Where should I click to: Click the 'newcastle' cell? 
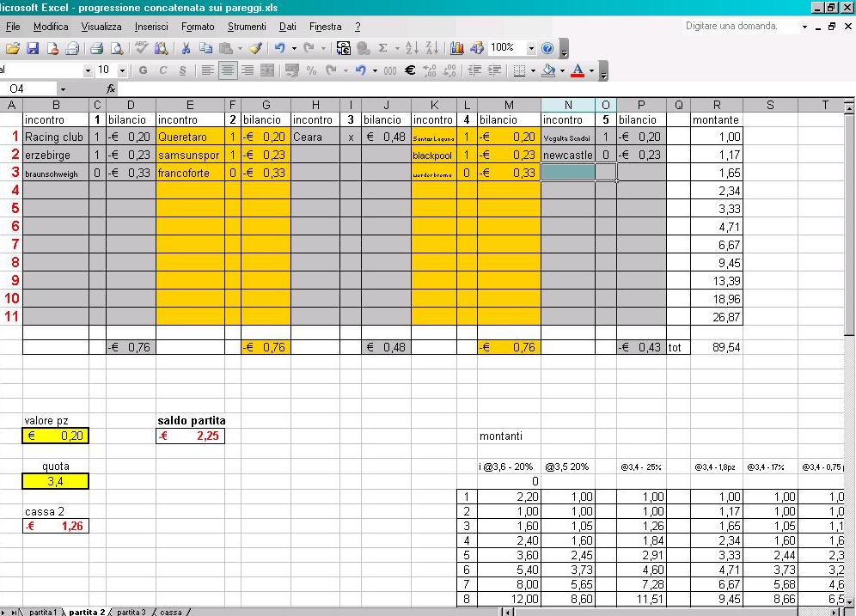[x=568, y=155]
